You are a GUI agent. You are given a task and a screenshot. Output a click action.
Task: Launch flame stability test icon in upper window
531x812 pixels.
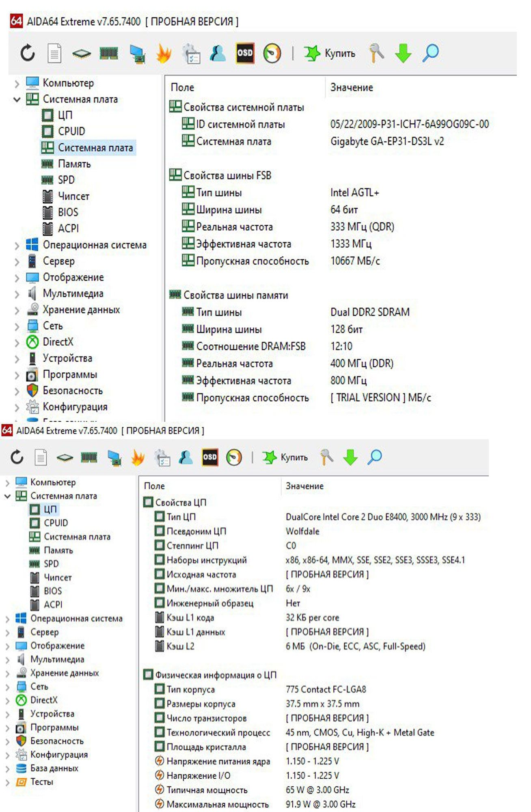[x=164, y=53]
